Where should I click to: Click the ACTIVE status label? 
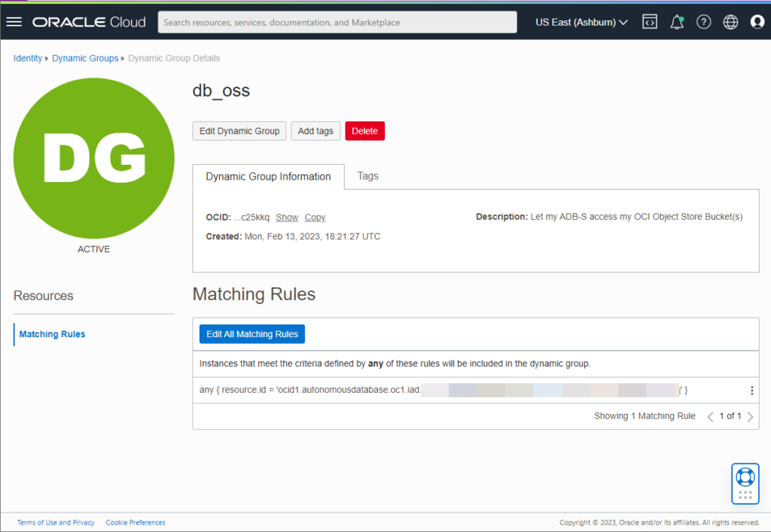(94, 249)
